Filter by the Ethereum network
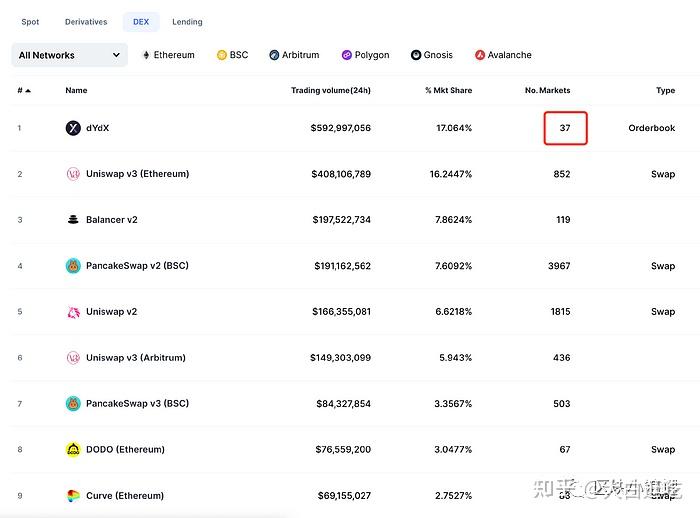Viewport: 700px width, 518px height. (x=168, y=55)
